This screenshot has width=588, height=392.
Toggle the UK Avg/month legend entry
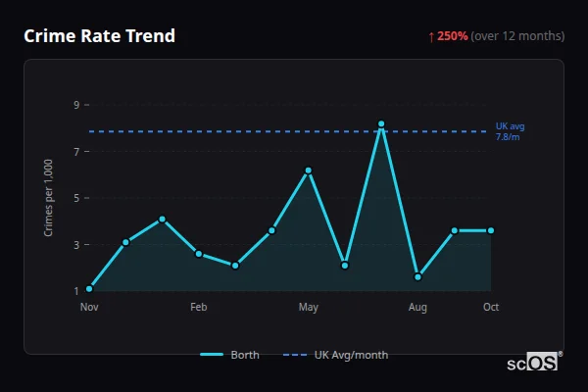coord(335,355)
